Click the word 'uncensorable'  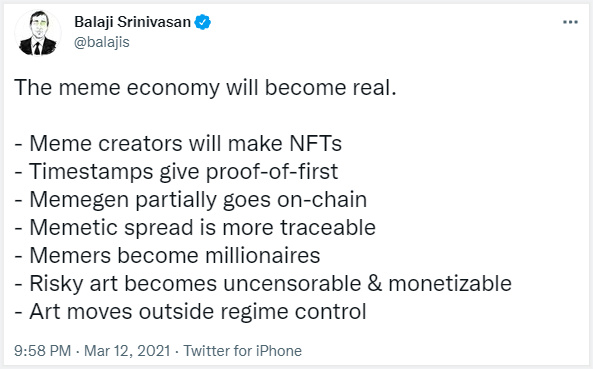[292, 284]
